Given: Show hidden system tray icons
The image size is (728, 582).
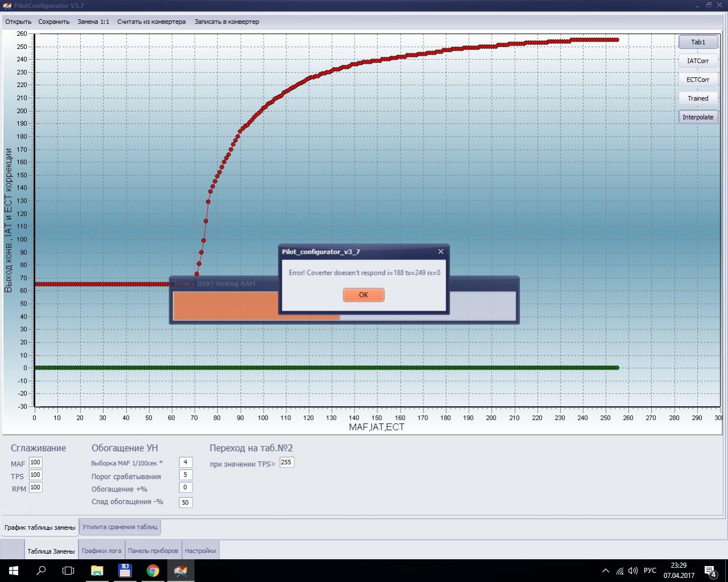Looking at the screenshot, I should [605, 571].
